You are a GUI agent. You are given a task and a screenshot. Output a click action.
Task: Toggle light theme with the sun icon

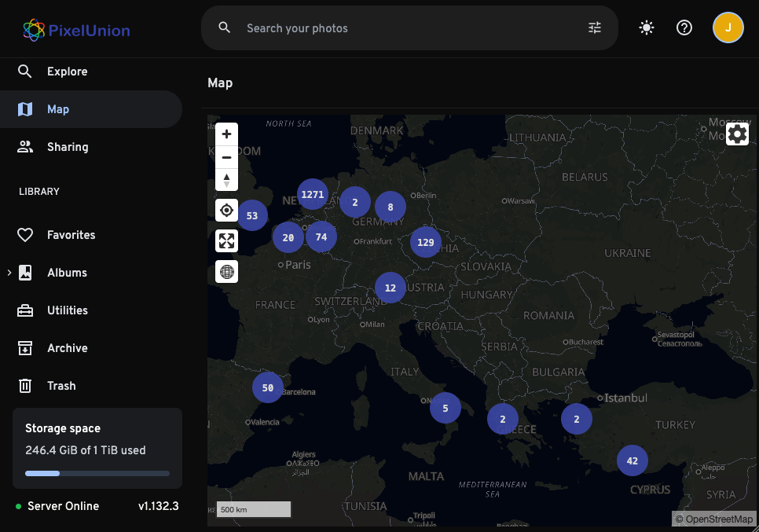tap(646, 28)
